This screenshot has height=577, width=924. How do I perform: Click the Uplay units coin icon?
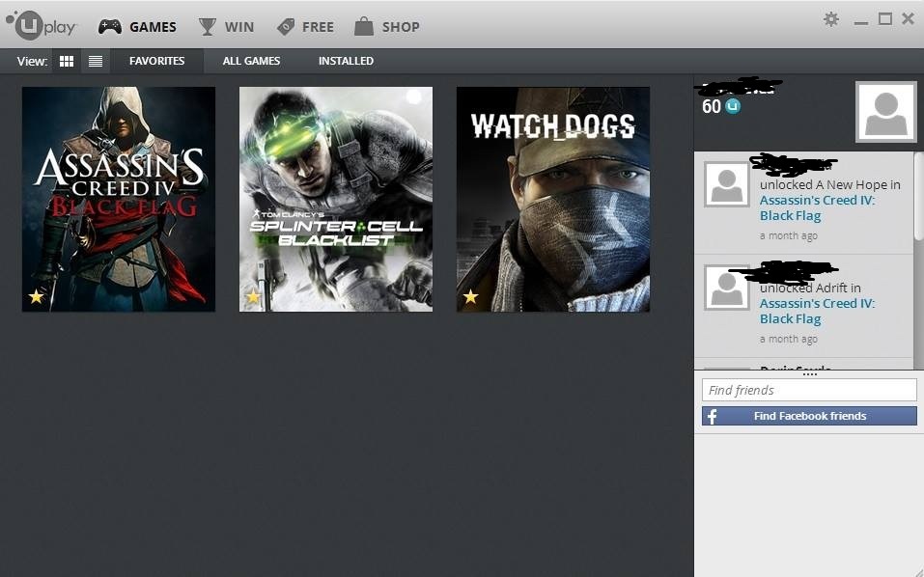(733, 106)
